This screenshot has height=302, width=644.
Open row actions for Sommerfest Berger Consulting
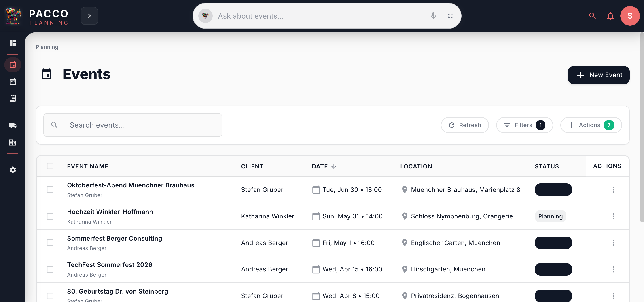(x=613, y=243)
